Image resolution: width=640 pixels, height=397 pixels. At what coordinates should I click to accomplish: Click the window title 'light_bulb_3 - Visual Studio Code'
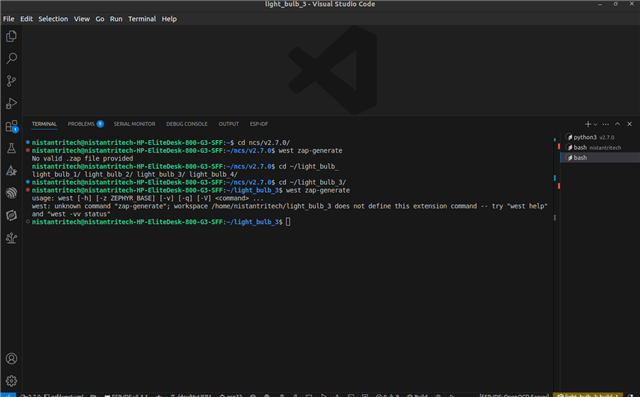coord(320,4)
